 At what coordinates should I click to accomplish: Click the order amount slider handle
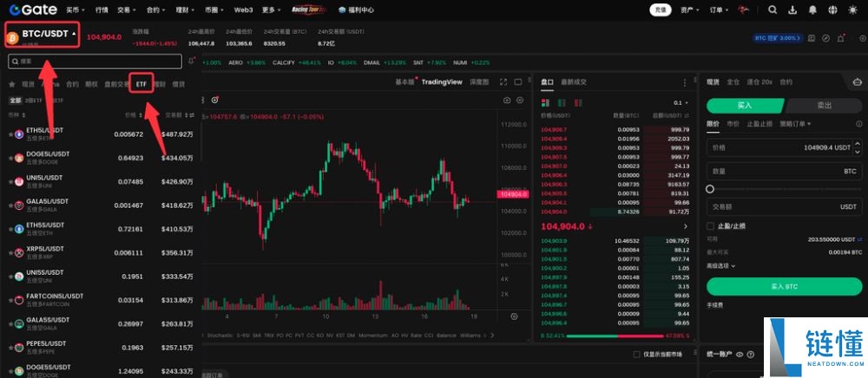click(710, 189)
